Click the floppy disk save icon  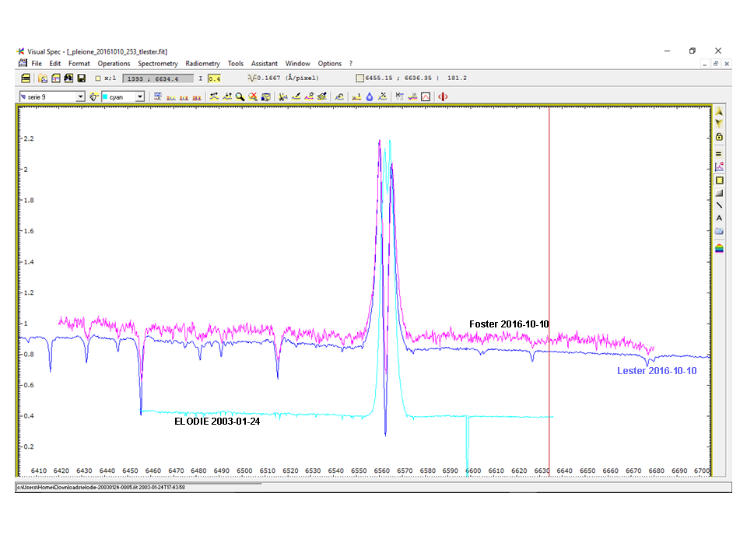tap(82, 79)
